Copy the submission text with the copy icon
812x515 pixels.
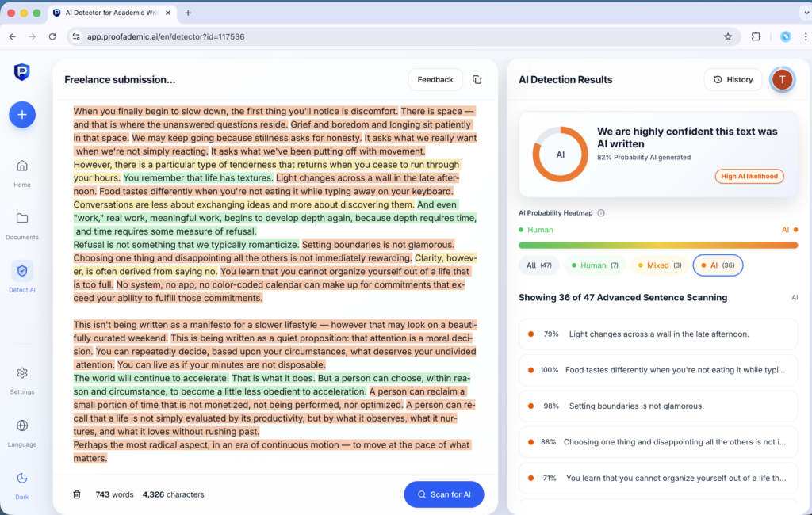477,80
